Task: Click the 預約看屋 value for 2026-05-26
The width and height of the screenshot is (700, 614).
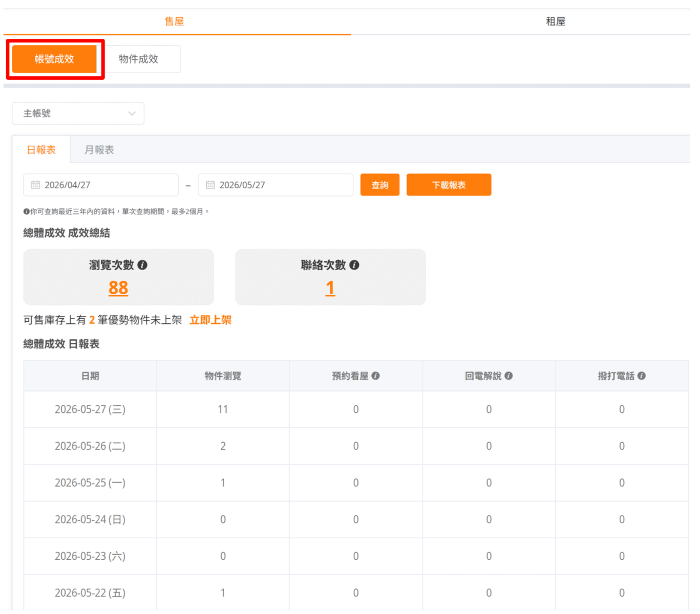Action: pos(356,446)
